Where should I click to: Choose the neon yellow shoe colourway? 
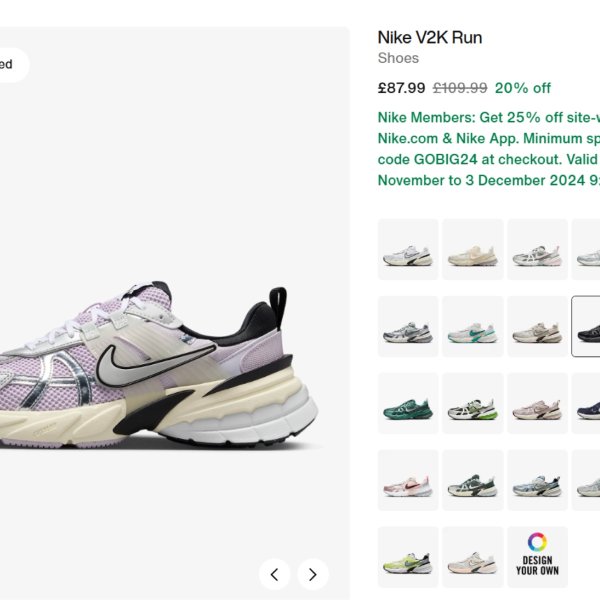tap(408, 557)
